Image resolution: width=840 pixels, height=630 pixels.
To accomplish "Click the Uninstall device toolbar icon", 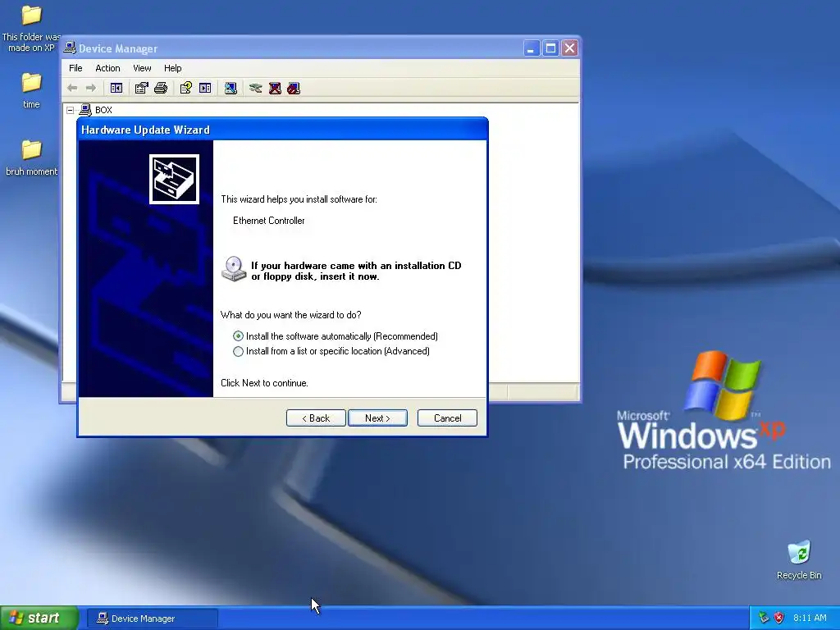I will click(275, 88).
